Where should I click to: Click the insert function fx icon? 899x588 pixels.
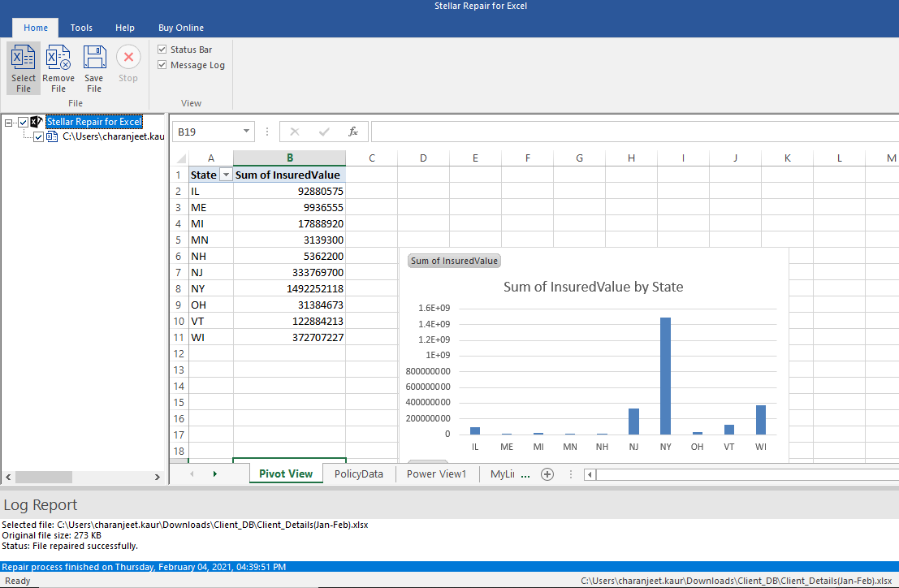pyautogui.click(x=353, y=132)
